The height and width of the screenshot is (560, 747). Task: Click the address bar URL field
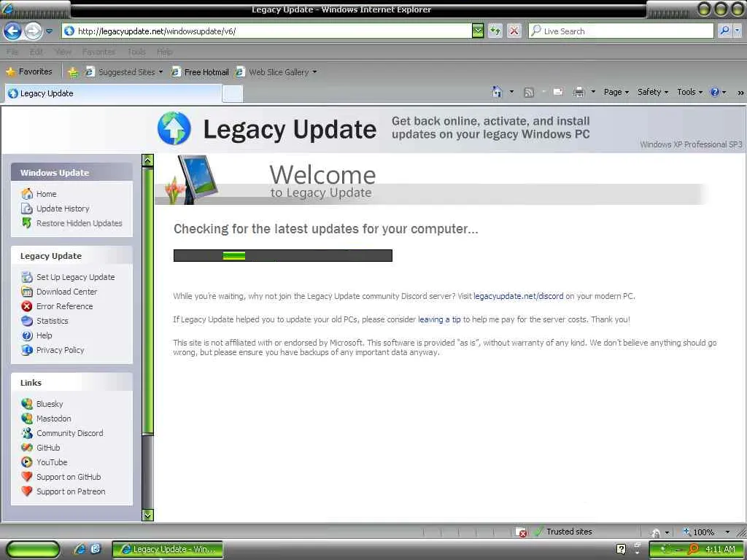[267, 31]
